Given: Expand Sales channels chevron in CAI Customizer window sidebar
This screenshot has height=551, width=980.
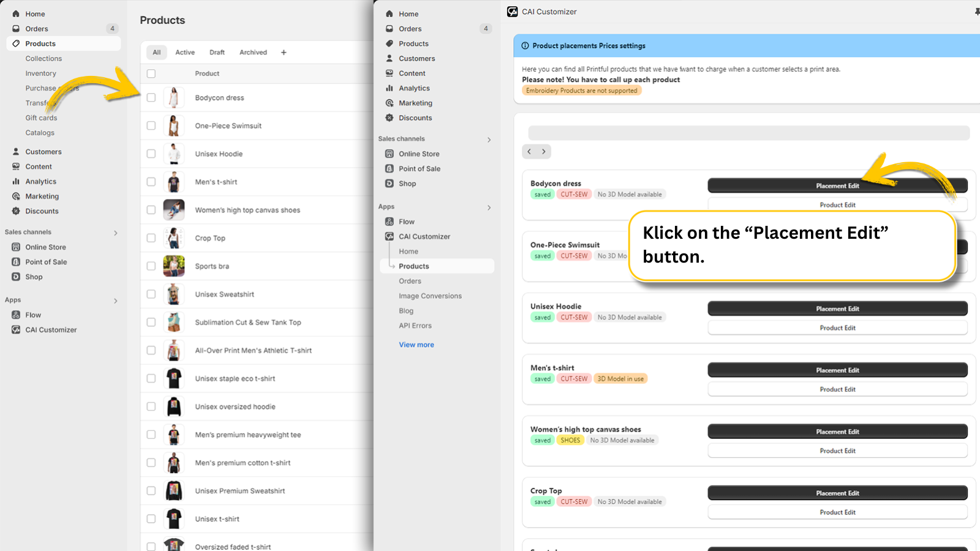Looking at the screenshot, I should (x=489, y=140).
